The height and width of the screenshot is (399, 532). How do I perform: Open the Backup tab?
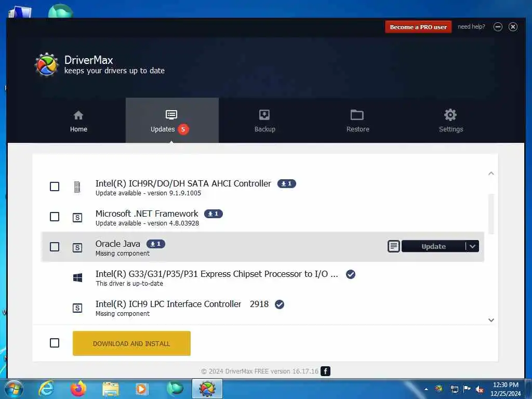tap(264, 121)
